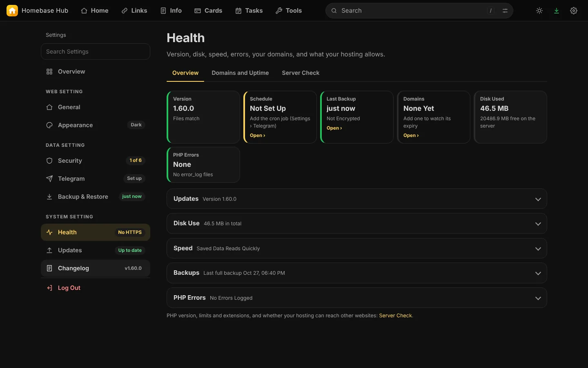Viewport: 588px width, 368px height.
Task: Switch to the Server Check tab
Action: coord(301,73)
